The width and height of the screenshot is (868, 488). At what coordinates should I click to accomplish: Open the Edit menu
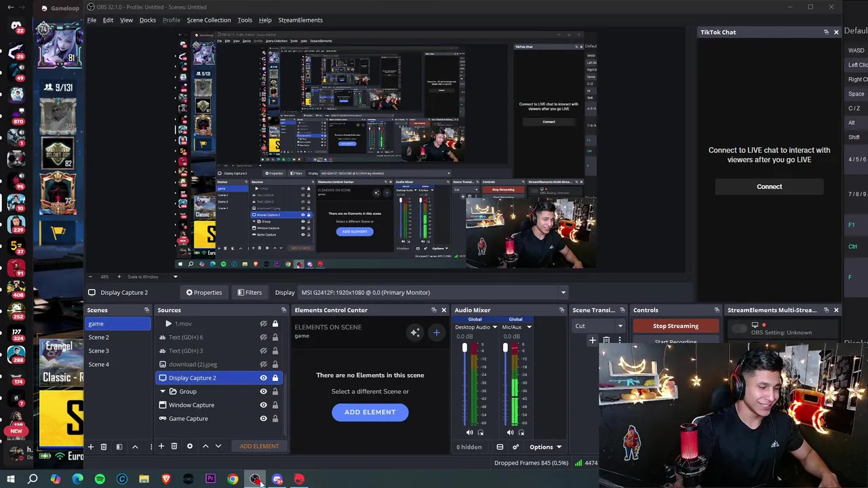(108, 20)
